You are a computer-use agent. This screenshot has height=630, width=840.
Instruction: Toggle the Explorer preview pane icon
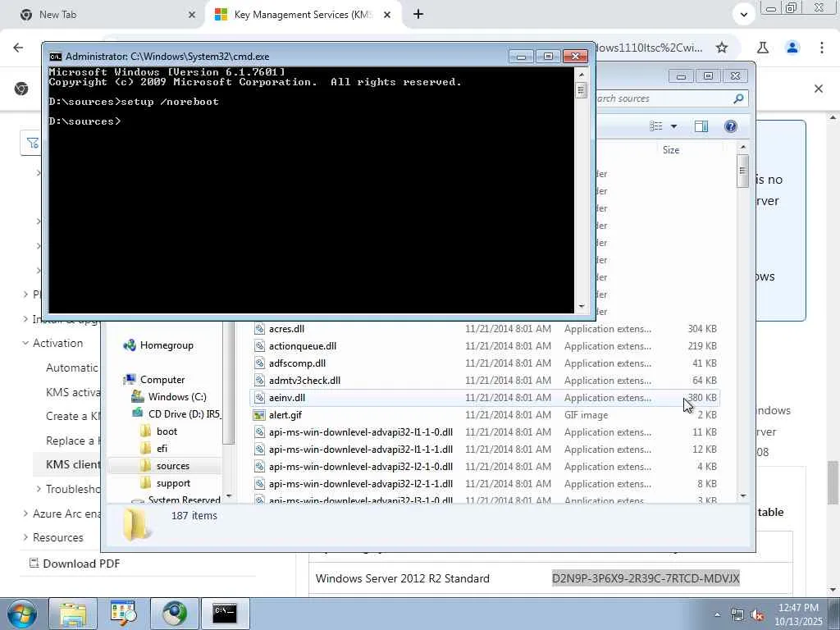pyautogui.click(x=701, y=126)
